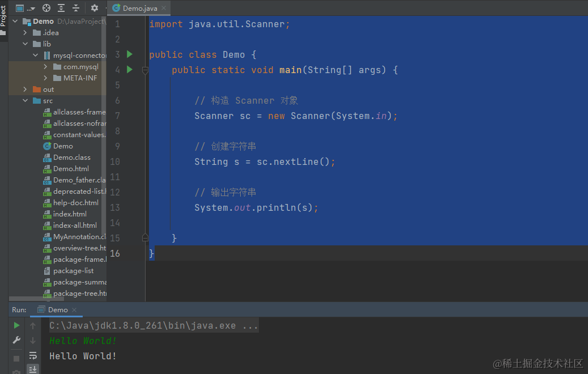Click the locate opened file crosshair icon
588x374 pixels.
click(46, 8)
